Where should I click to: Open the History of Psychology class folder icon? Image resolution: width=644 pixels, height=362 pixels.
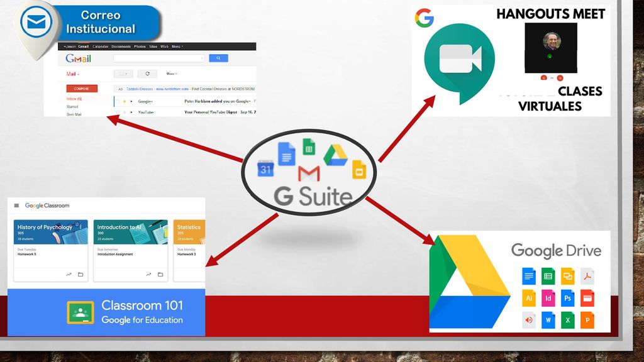click(x=80, y=275)
